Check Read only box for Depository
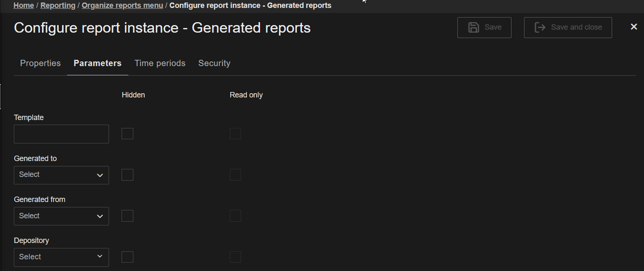Viewport: 644px width, 271px height. tap(235, 257)
